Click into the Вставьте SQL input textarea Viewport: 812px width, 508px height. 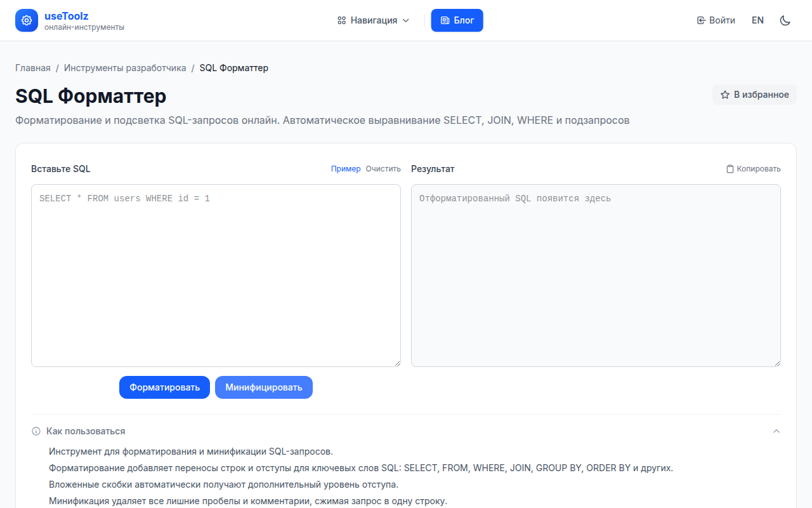click(x=216, y=276)
